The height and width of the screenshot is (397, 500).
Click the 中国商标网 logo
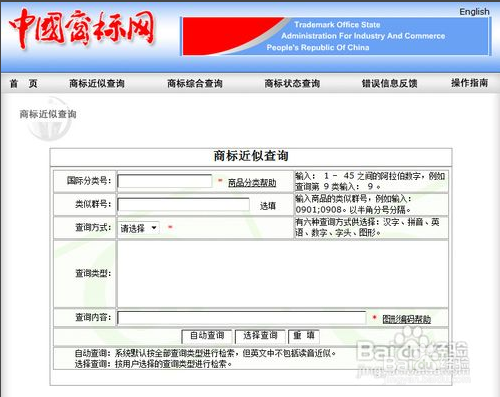(x=82, y=29)
